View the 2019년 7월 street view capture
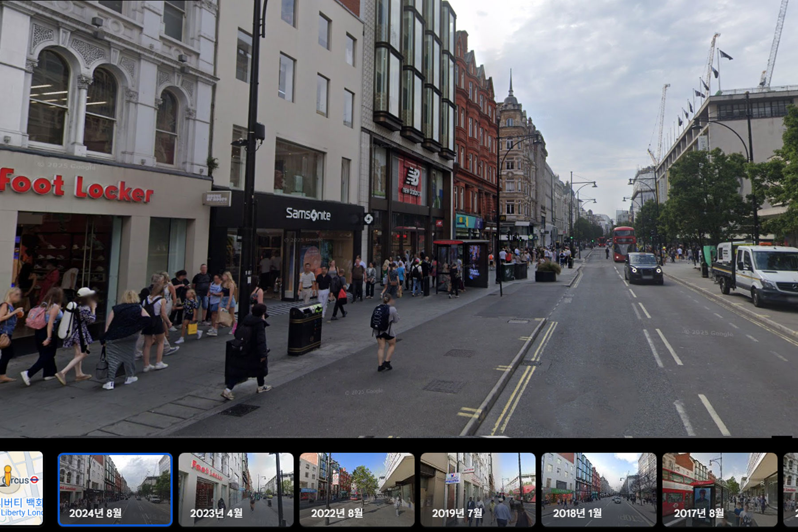The width and height of the screenshot is (798, 532). pyautogui.click(x=478, y=489)
